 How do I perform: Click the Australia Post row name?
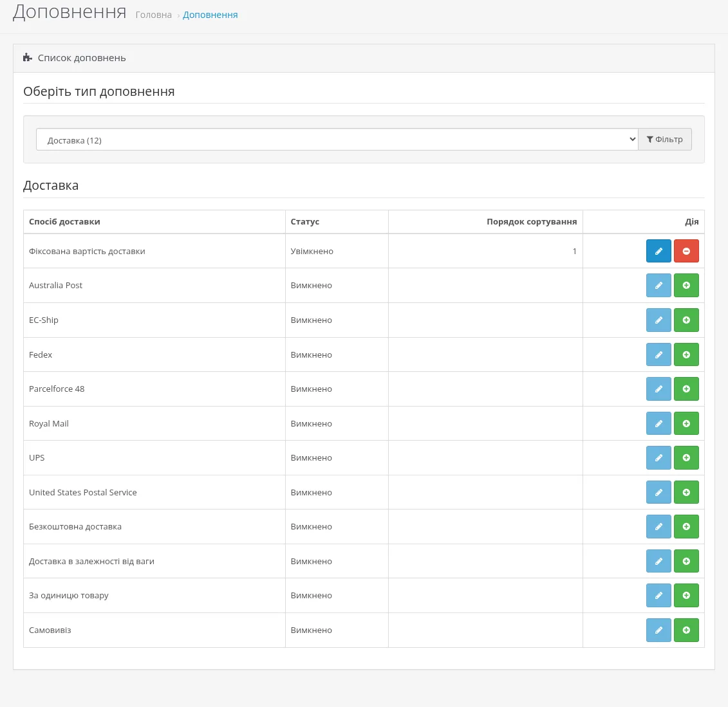(x=56, y=285)
